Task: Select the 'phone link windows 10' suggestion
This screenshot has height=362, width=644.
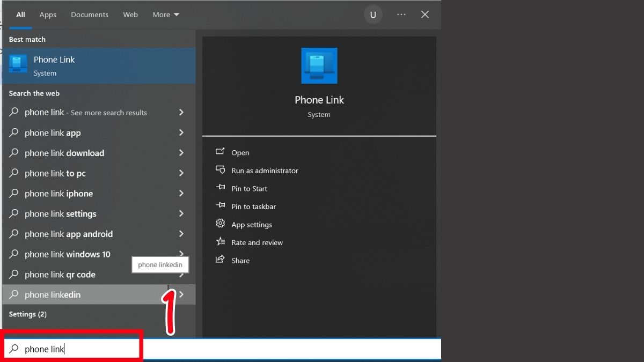Action: pyautogui.click(x=99, y=254)
